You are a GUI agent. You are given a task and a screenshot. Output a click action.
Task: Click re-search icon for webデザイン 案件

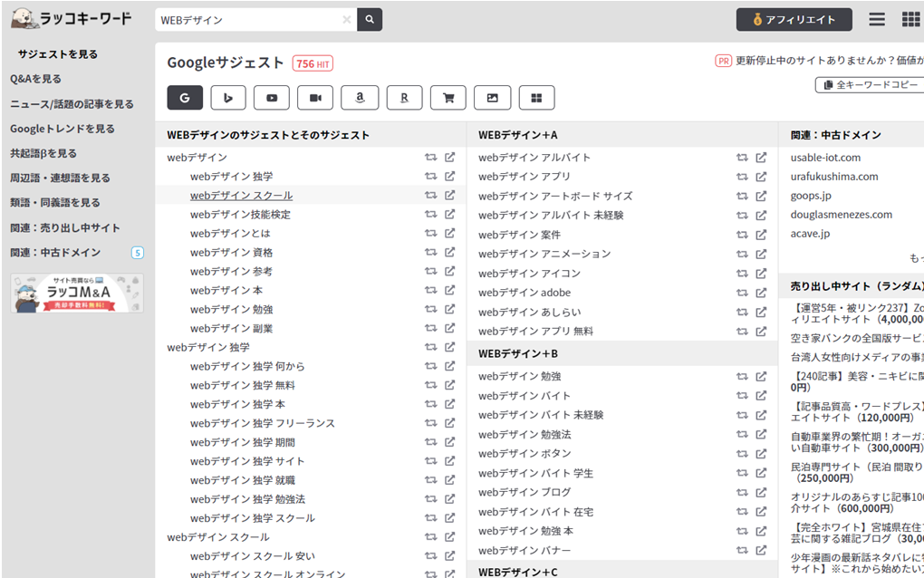coord(742,235)
